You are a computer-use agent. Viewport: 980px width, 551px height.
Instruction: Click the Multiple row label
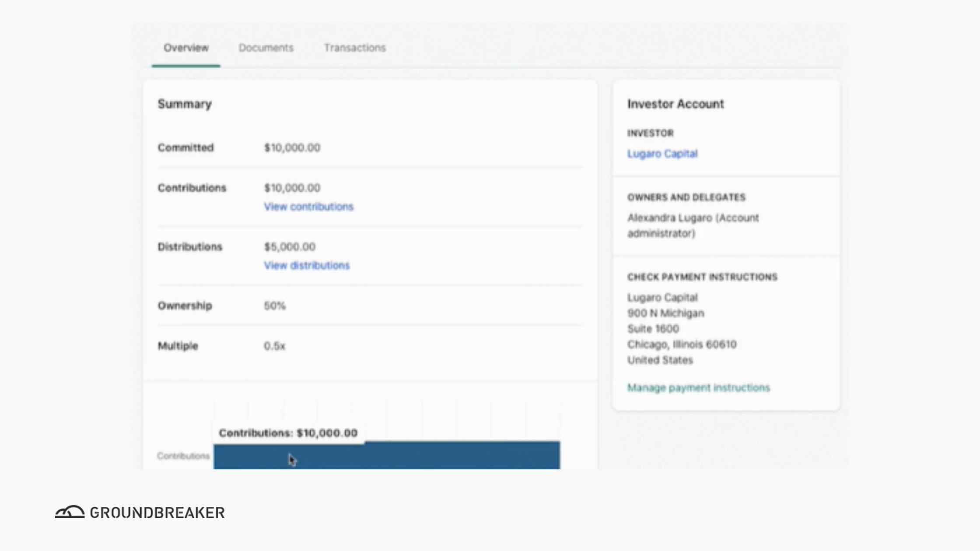tap(178, 346)
